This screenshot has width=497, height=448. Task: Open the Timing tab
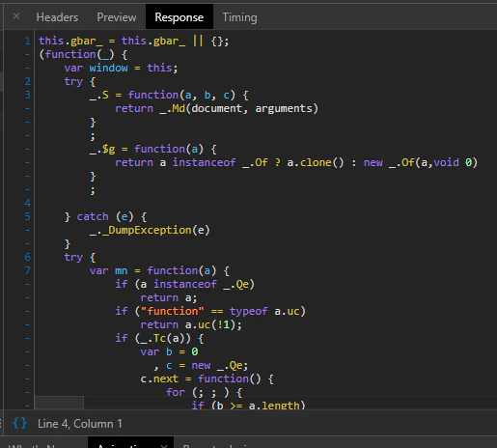click(239, 17)
